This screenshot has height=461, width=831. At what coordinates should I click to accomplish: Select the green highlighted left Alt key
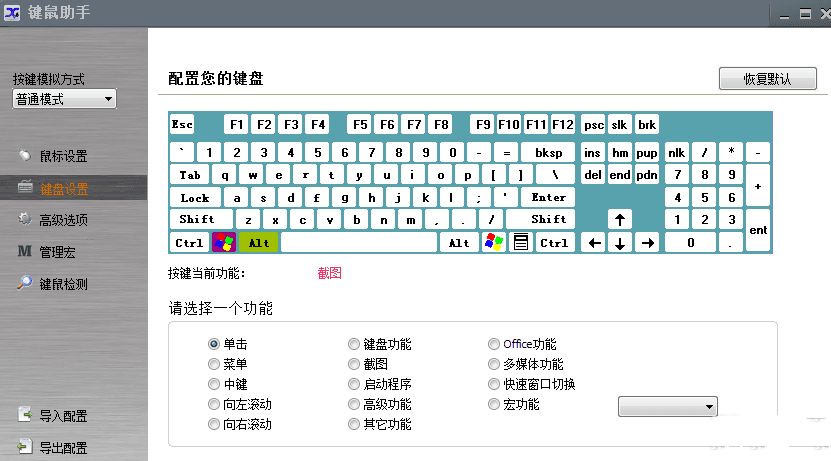pos(258,242)
